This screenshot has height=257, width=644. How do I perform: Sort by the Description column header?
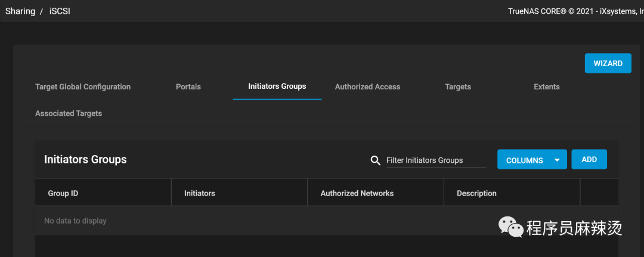476,193
